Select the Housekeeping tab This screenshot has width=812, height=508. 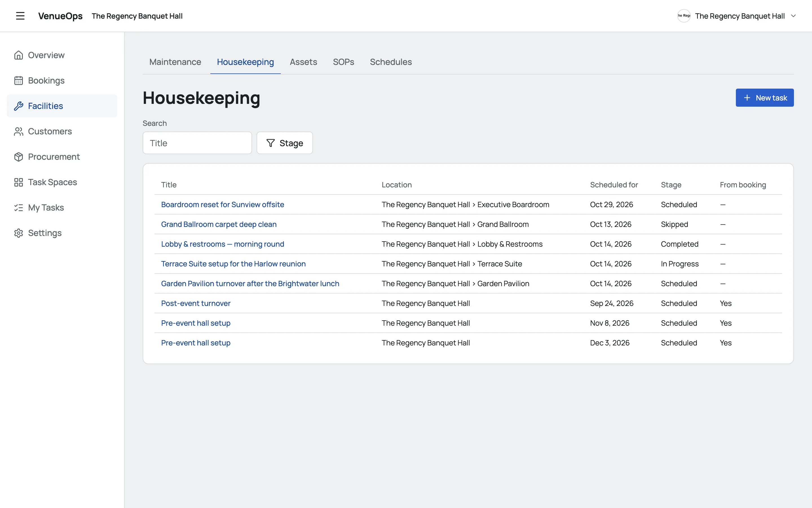coord(245,62)
